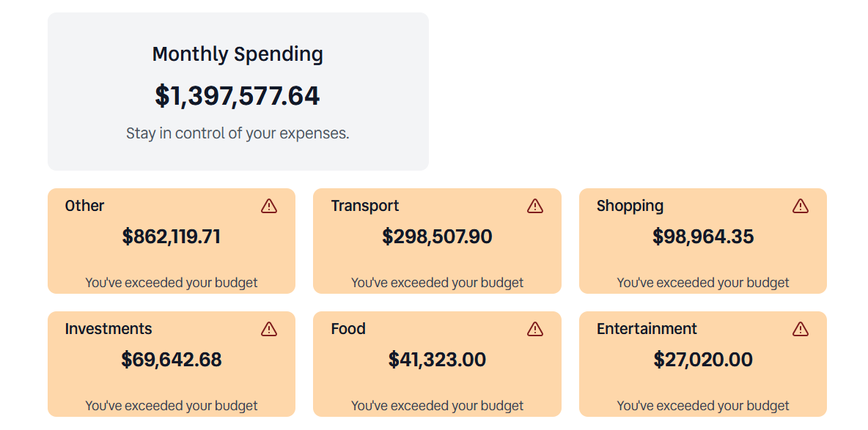Click the warning icon on the Transport card
This screenshot has width=868, height=430.
[x=534, y=206]
